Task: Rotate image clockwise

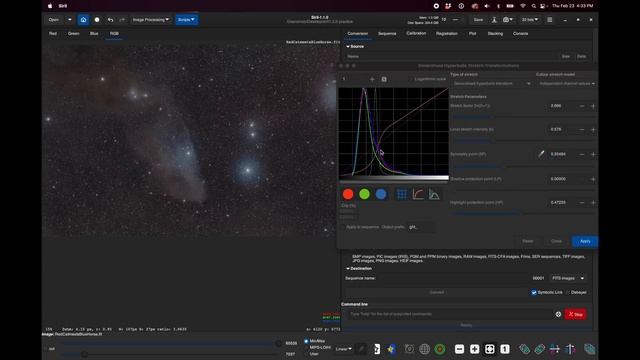Action: (540, 349)
